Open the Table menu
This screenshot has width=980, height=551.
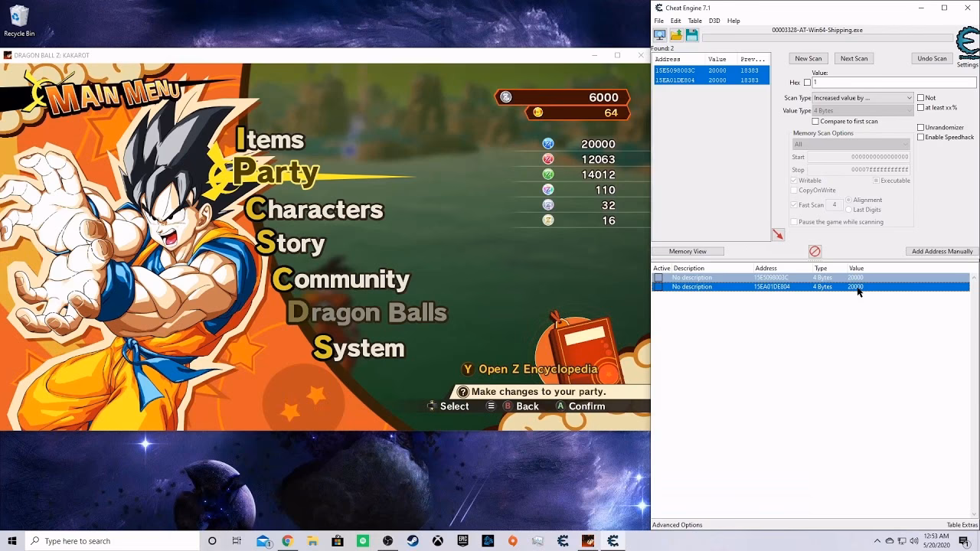click(x=694, y=21)
